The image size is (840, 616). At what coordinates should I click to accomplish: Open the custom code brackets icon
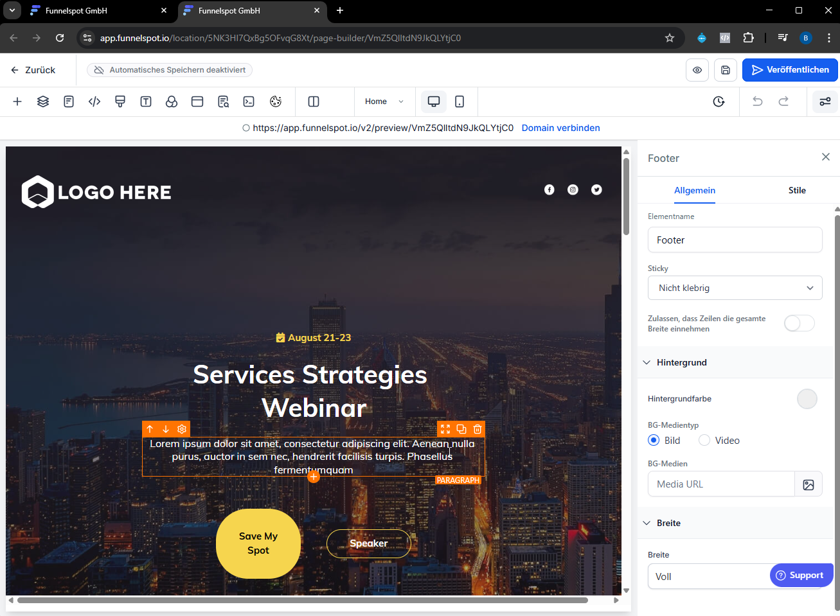[94, 101]
